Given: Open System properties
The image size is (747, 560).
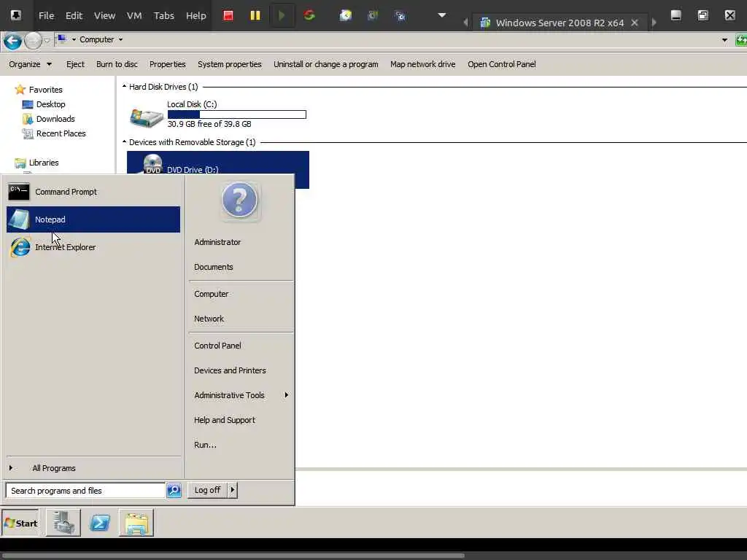Looking at the screenshot, I should point(230,64).
